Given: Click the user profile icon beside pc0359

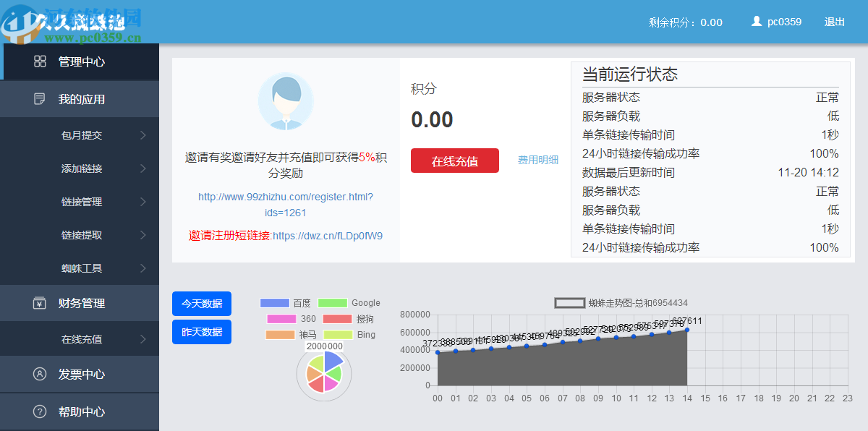Looking at the screenshot, I should [x=757, y=22].
